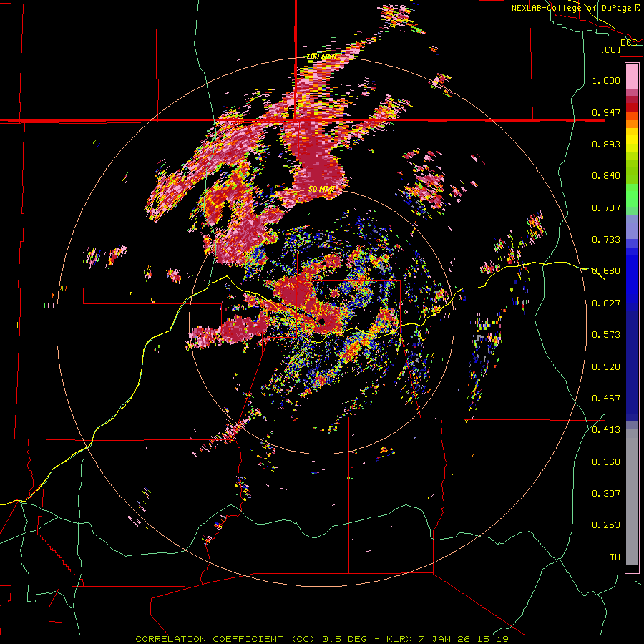The image size is (644, 644).
Task: Pick the gray color bar segment
Action: [x=632, y=497]
